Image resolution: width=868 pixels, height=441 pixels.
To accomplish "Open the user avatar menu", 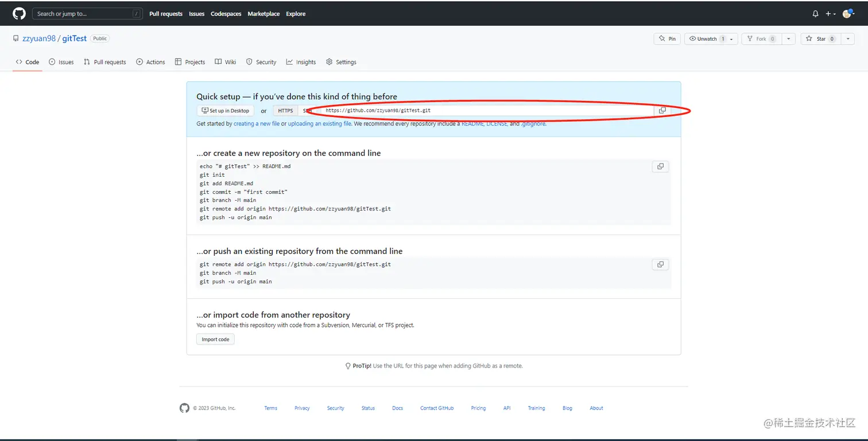I will (x=848, y=14).
